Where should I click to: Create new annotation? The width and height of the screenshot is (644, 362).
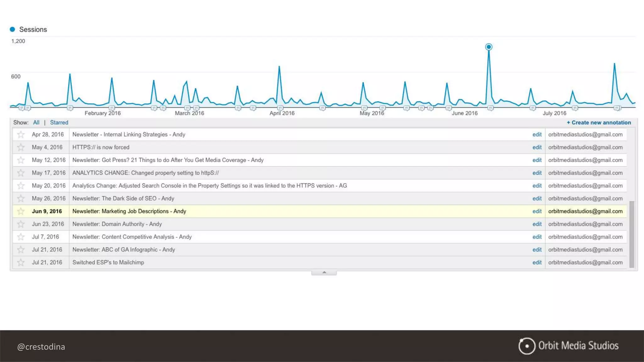click(599, 123)
